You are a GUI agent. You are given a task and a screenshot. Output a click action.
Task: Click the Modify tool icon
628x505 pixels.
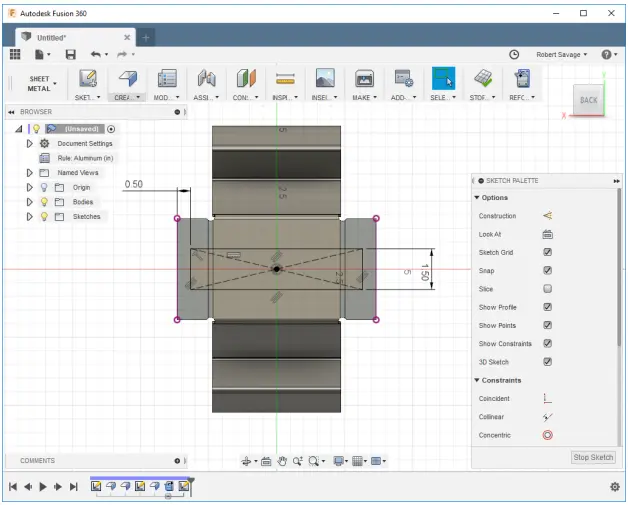tap(167, 78)
